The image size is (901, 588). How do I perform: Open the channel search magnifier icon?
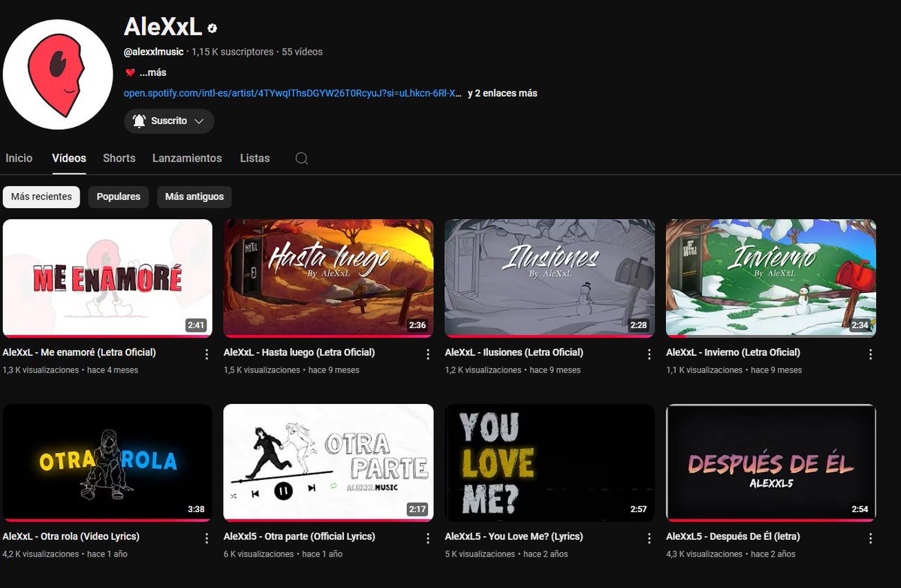[302, 158]
